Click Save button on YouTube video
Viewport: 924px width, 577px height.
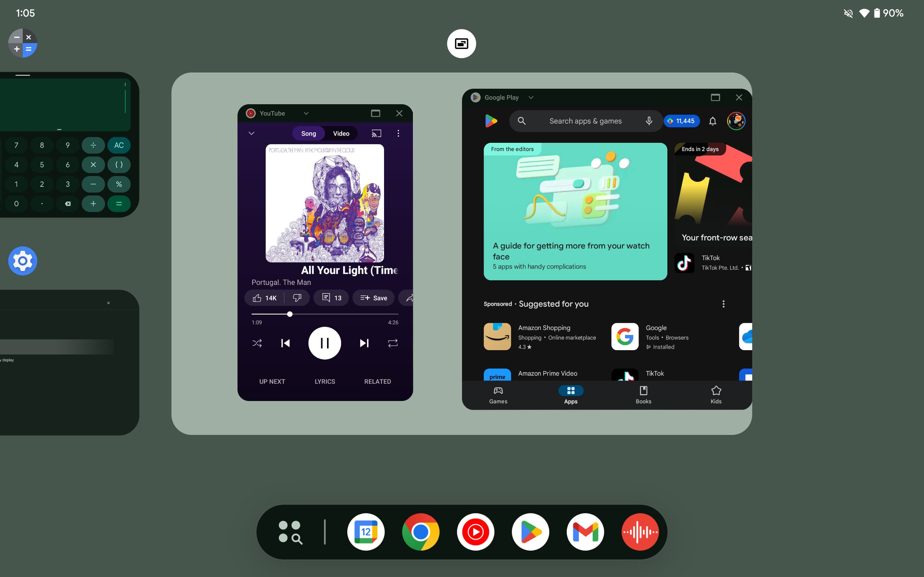[x=374, y=298]
